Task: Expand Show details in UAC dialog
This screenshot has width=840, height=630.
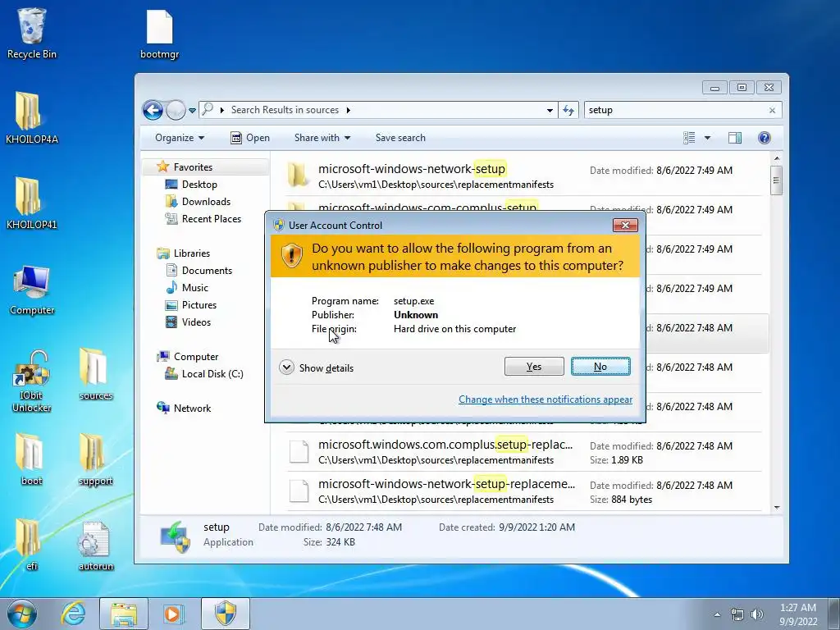Action: pyautogui.click(x=317, y=368)
